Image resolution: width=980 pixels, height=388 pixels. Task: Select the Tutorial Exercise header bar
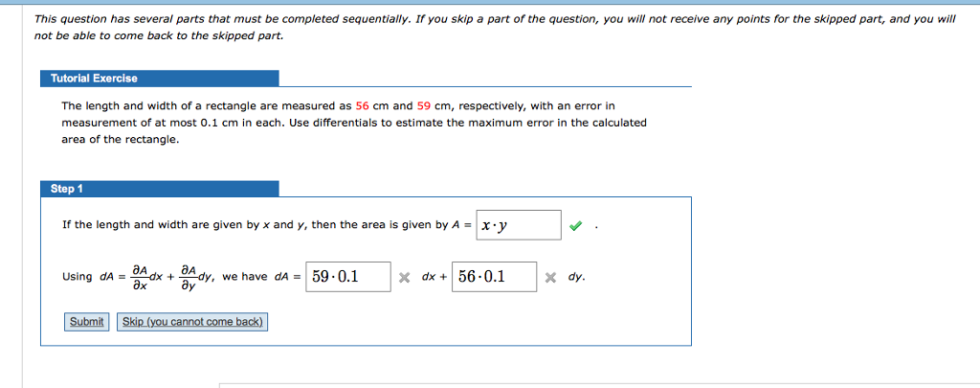(160, 79)
